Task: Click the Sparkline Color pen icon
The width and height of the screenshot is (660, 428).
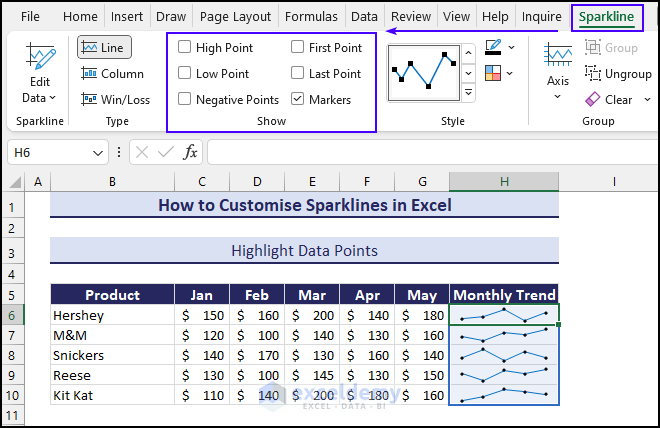Action: coord(493,48)
